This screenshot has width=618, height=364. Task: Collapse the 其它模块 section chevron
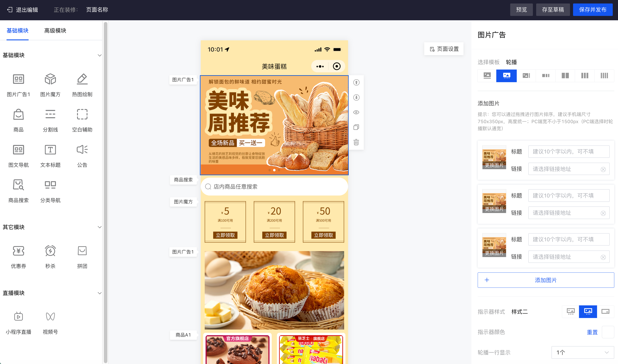point(100,227)
